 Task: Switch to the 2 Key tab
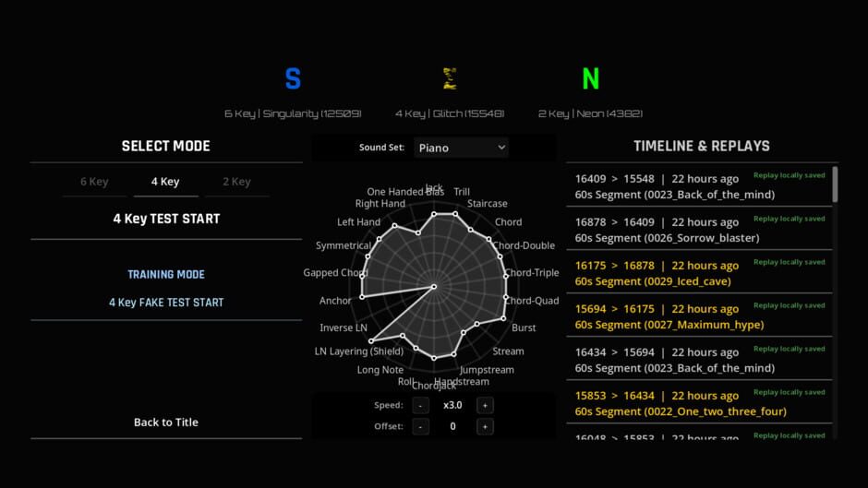236,182
